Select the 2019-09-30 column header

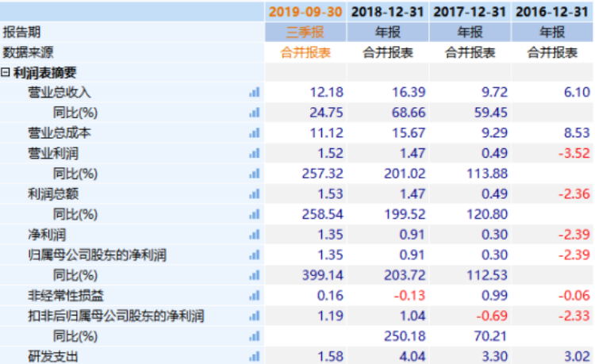305,12
